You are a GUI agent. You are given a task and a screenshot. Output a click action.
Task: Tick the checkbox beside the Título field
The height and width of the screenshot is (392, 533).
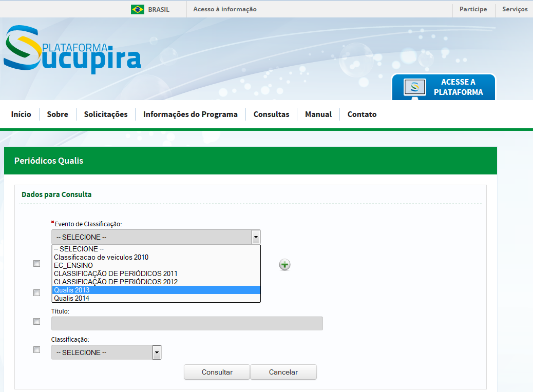36,321
